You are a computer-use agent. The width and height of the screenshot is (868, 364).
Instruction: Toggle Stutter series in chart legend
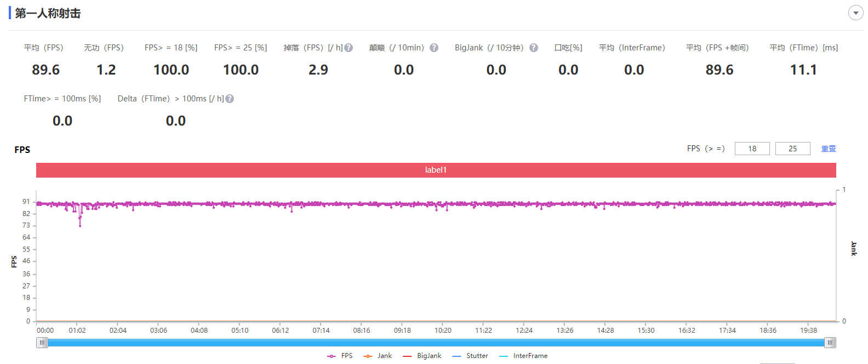pos(470,356)
